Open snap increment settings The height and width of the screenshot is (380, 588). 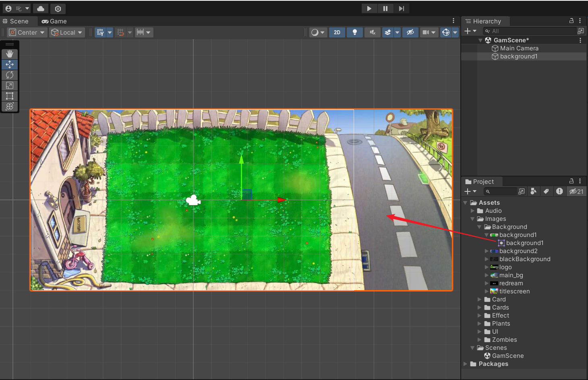click(144, 32)
